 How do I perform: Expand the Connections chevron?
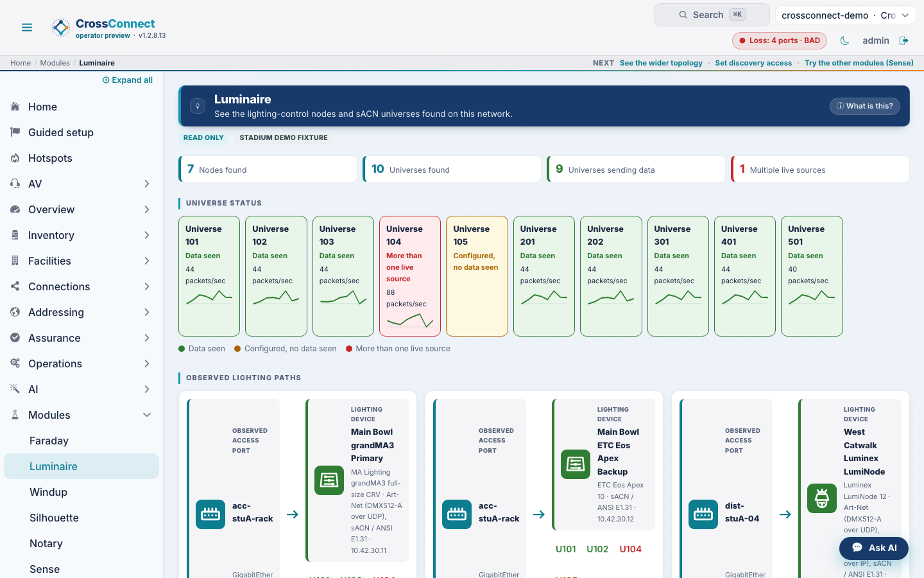click(147, 286)
